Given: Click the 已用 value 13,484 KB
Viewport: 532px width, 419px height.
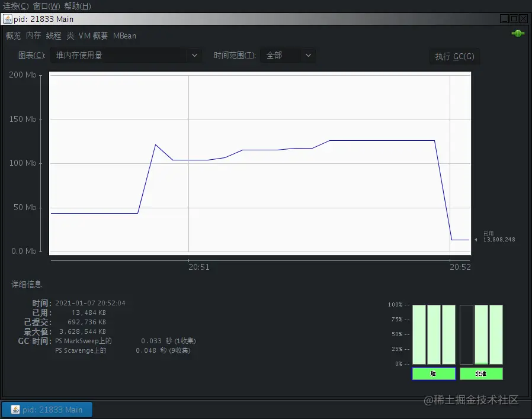Looking at the screenshot, I should point(89,312).
